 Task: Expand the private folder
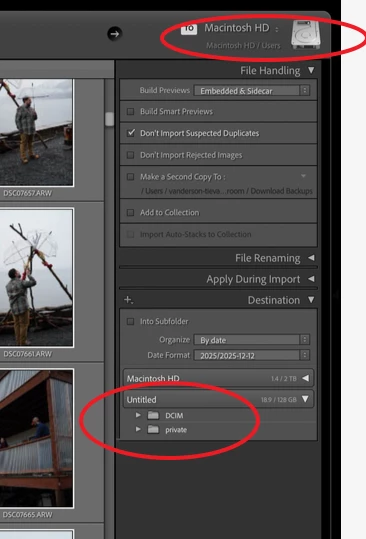138,429
